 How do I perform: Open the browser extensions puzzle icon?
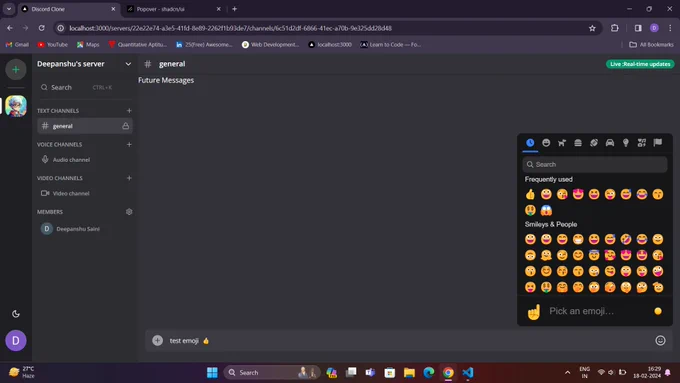pos(615,28)
